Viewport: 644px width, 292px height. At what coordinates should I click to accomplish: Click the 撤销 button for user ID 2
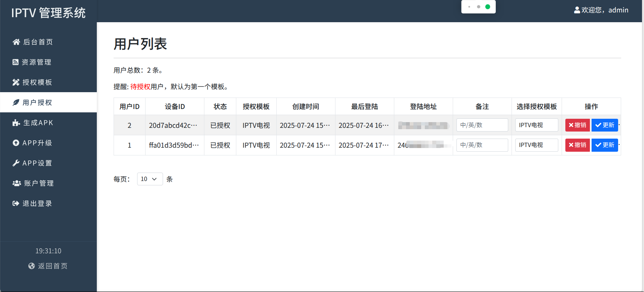[x=577, y=125]
